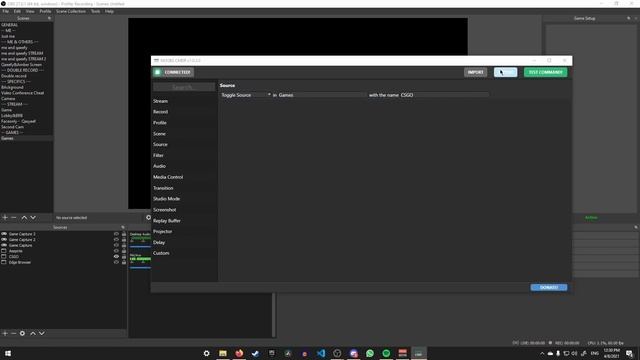This screenshot has height=360, width=640.
Task: Click the gear icon next to No source selected
Action: 149,218
